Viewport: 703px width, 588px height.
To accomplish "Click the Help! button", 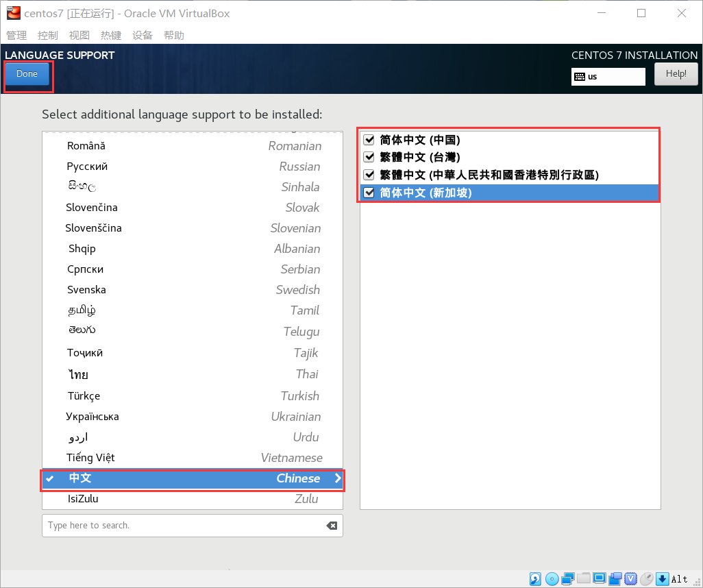I will point(676,74).
